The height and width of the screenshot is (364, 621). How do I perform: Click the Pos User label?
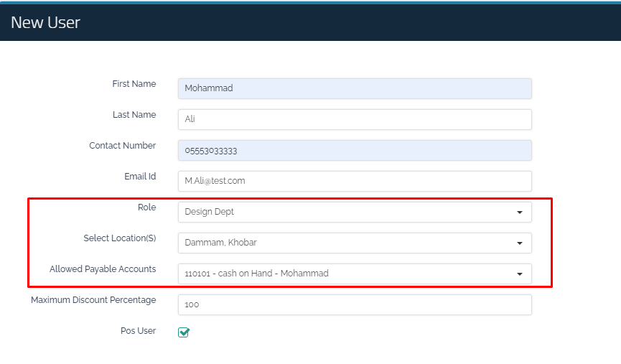tap(138, 331)
